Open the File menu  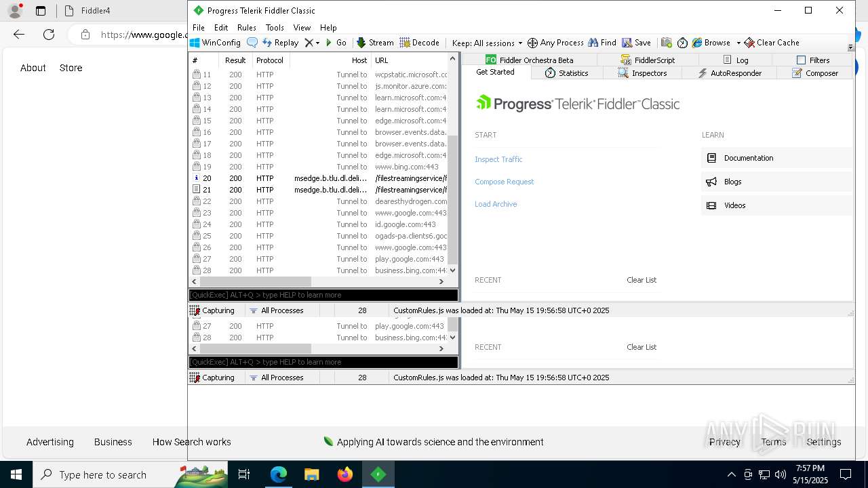198,28
